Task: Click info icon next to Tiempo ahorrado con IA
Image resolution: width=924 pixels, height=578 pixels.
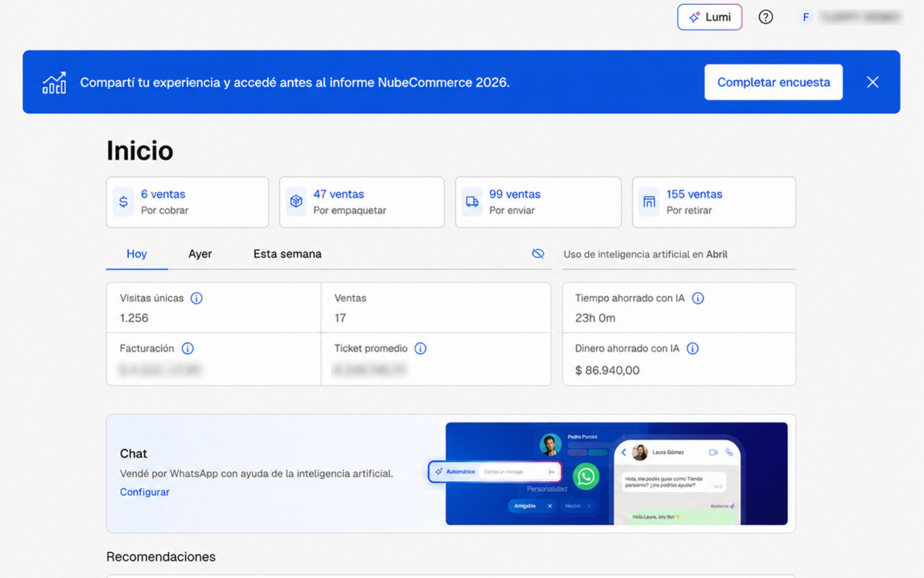Action: coord(698,298)
